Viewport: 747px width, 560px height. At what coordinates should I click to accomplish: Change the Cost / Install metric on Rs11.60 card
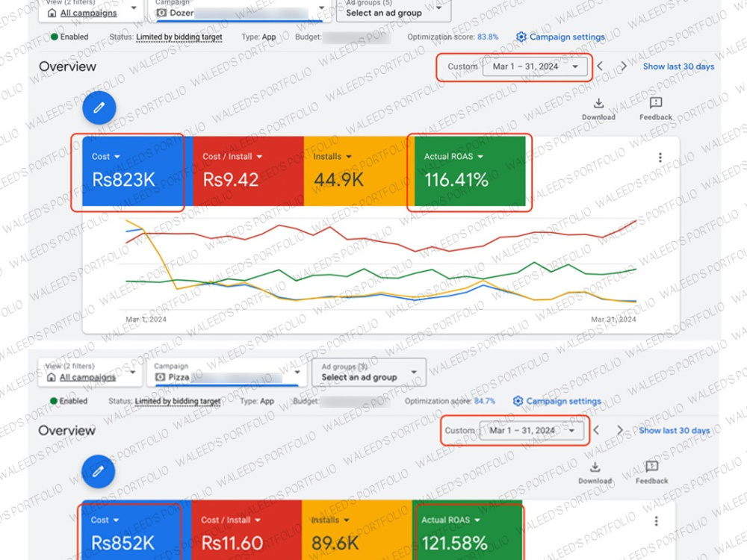231,520
